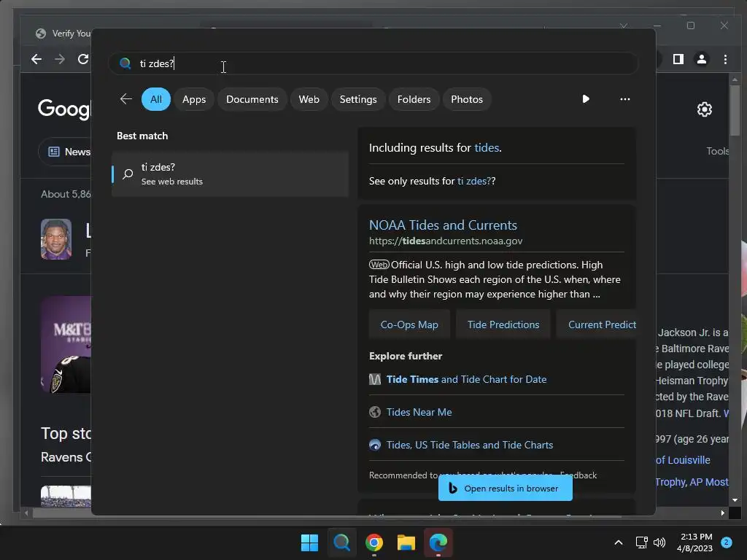Switch to the Folders filter tab

(414, 99)
